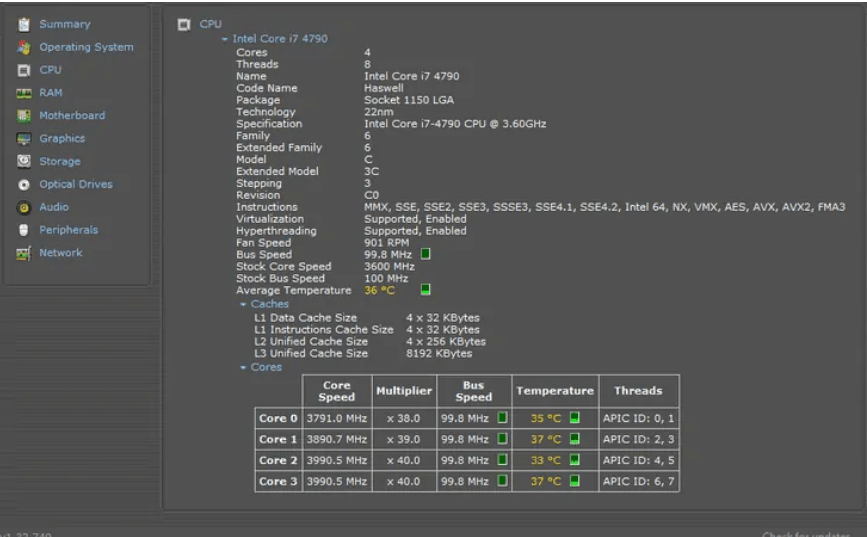Select the Core 1 row label
The image size is (867, 537).
tap(278, 440)
